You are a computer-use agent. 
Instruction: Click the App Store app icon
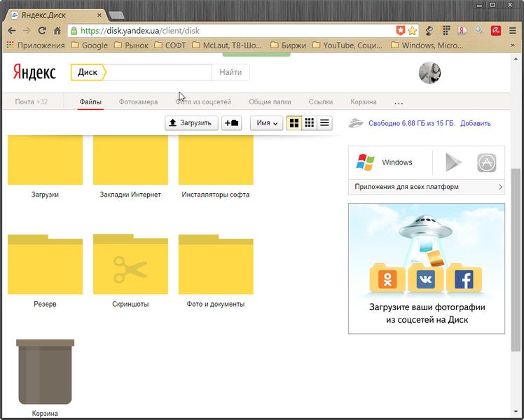[x=487, y=162]
